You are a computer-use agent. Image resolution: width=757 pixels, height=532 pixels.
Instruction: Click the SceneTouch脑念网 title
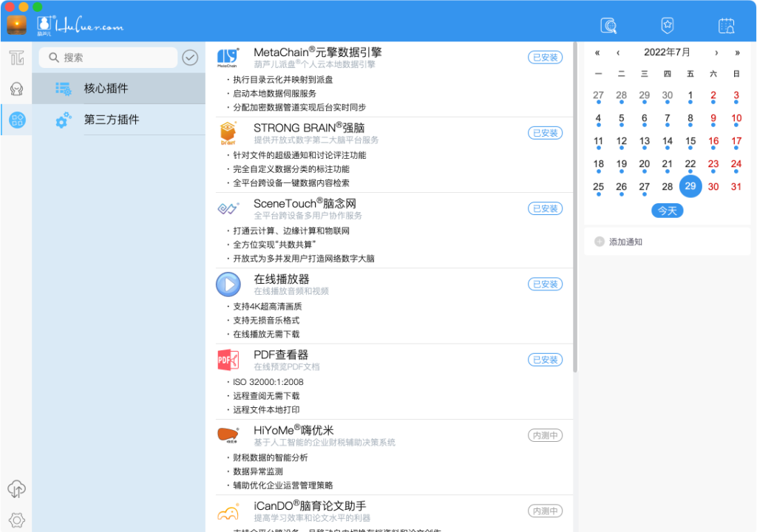point(305,203)
